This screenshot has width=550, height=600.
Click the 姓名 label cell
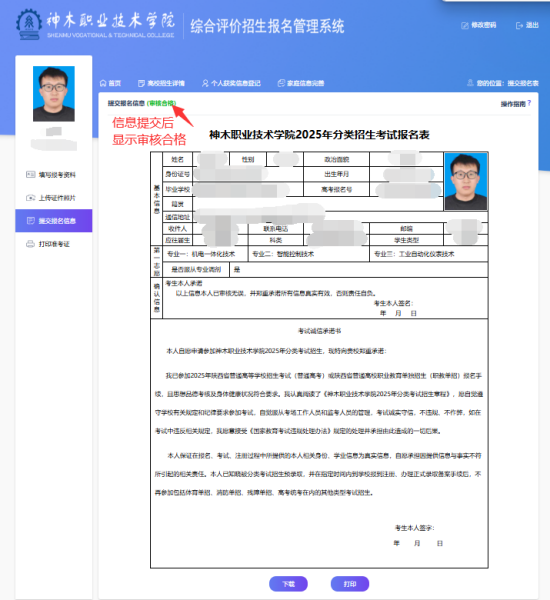click(x=177, y=160)
